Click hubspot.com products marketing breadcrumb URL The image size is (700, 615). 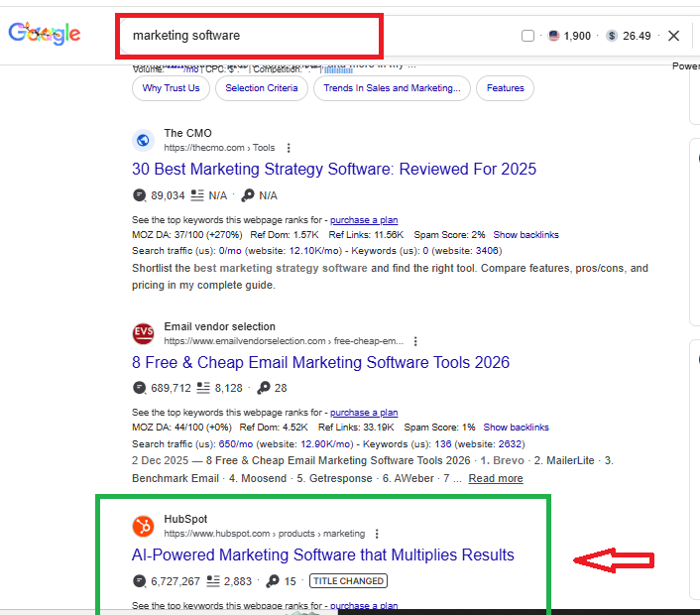(x=265, y=534)
